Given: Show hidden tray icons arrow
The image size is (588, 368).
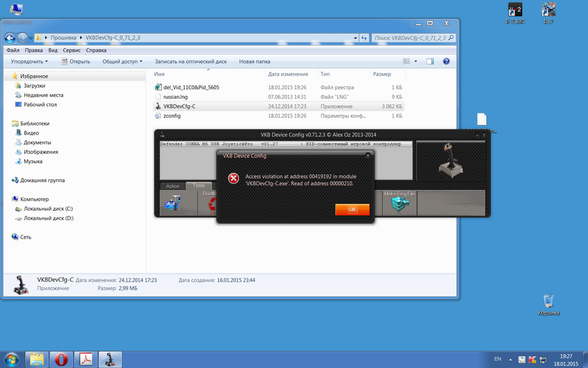Looking at the screenshot, I should [510, 359].
